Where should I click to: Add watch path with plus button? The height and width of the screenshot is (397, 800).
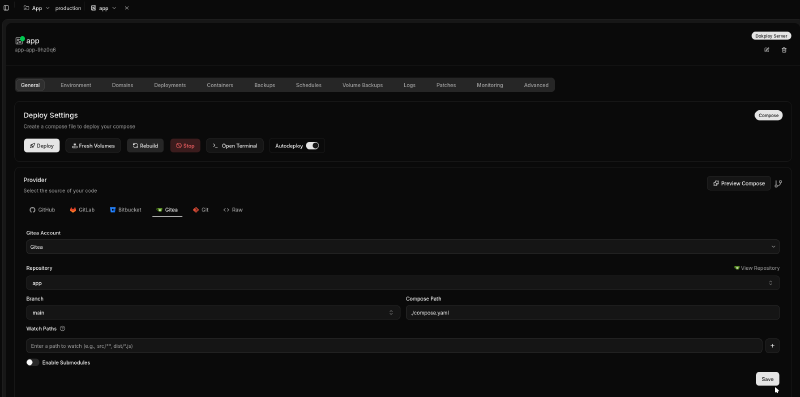click(772, 345)
